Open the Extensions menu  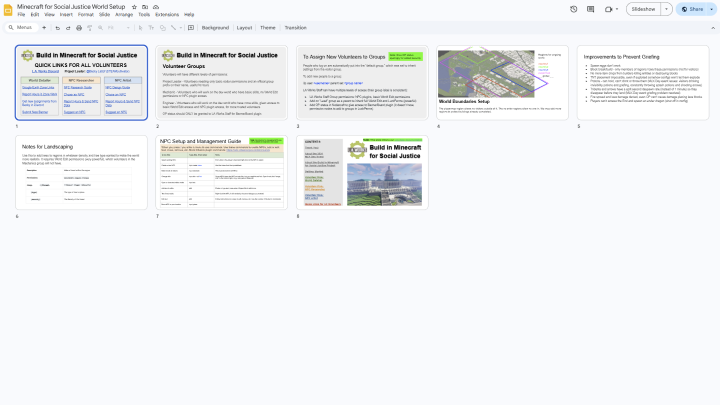pyautogui.click(x=167, y=15)
